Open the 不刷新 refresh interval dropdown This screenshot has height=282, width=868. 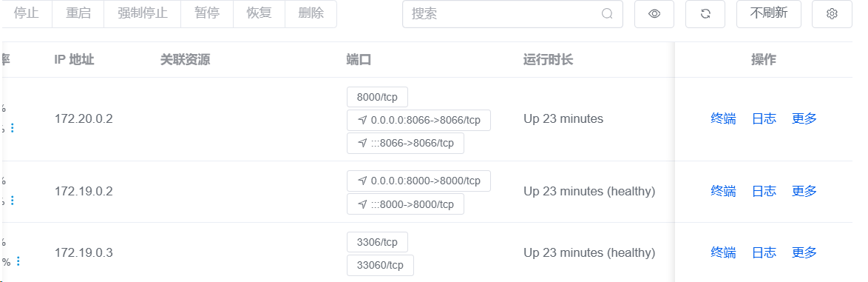pyautogui.click(x=768, y=14)
